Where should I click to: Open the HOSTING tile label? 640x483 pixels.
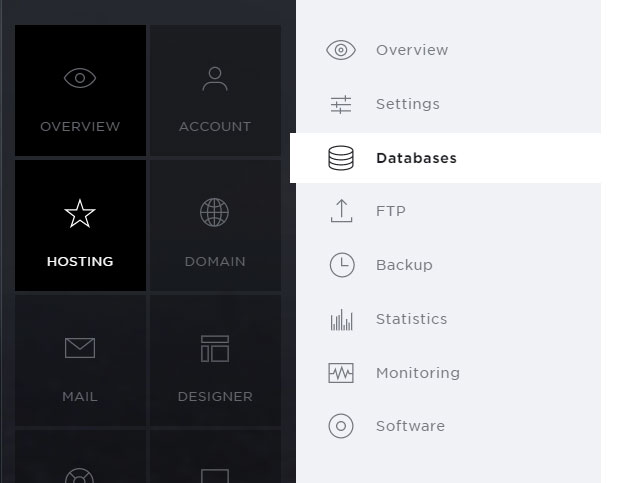80,261
